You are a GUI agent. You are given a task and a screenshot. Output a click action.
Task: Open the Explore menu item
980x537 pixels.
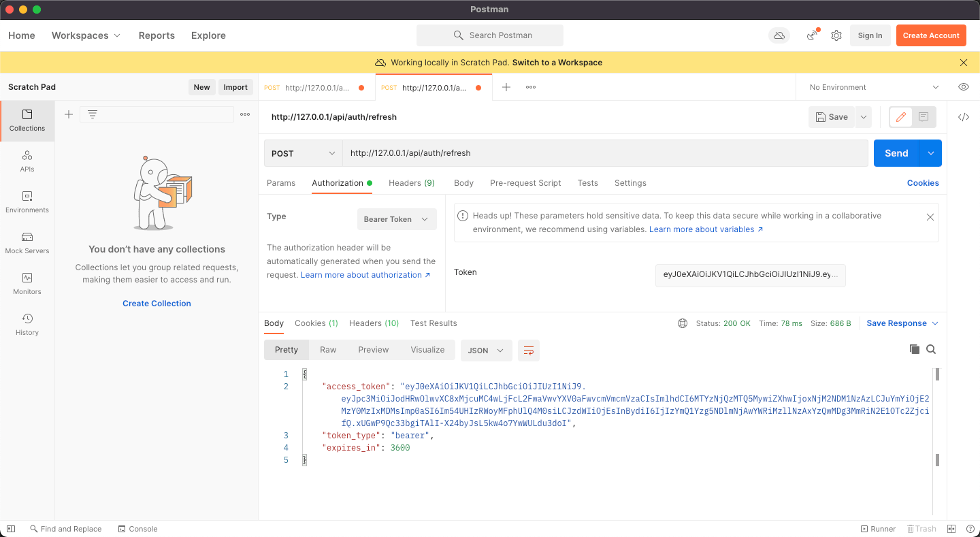tap(208, 35)
